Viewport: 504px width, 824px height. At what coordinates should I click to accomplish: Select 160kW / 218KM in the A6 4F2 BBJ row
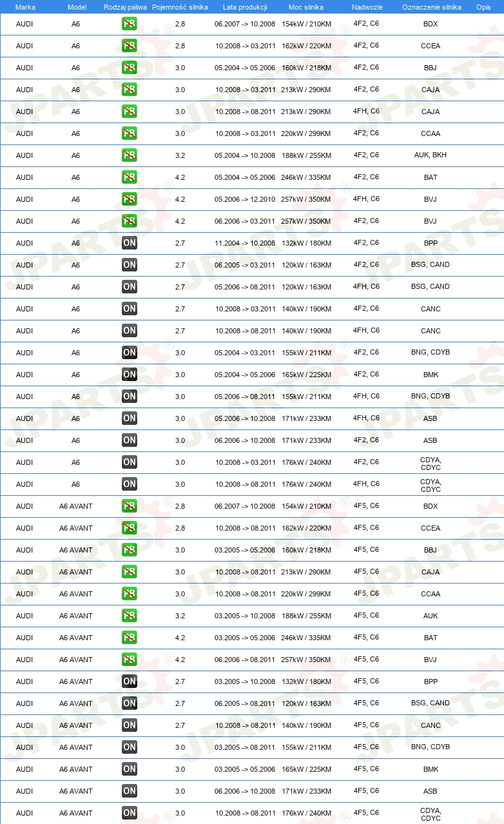[x=306, y=68]
